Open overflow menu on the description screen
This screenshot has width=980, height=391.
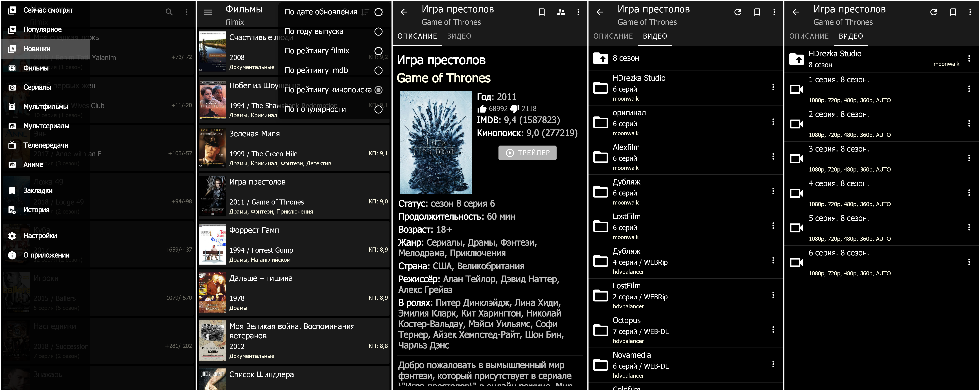point(578,12)
